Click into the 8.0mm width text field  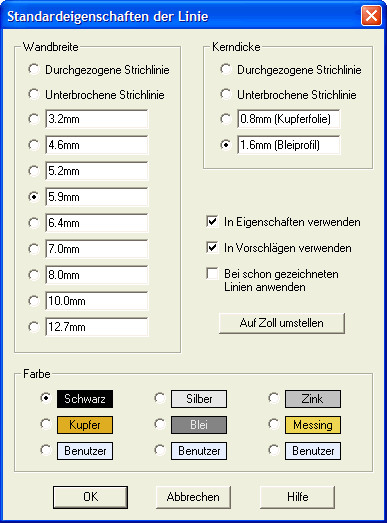97,275
